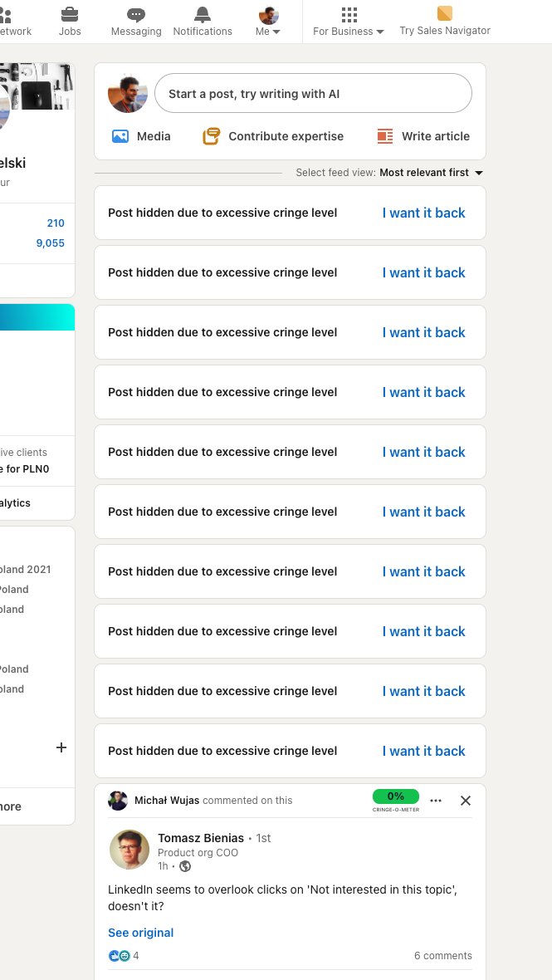Add Media to a new post

pos(140,136)
